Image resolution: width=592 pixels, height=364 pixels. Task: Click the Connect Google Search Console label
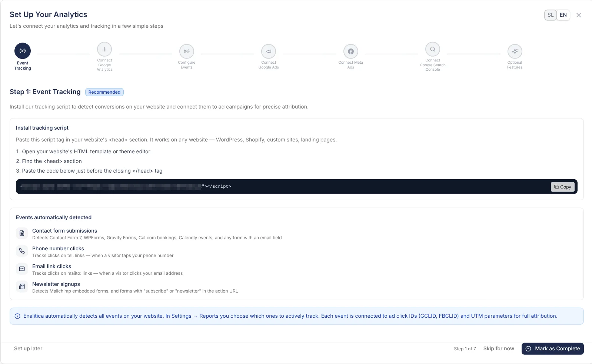(433, 65)
